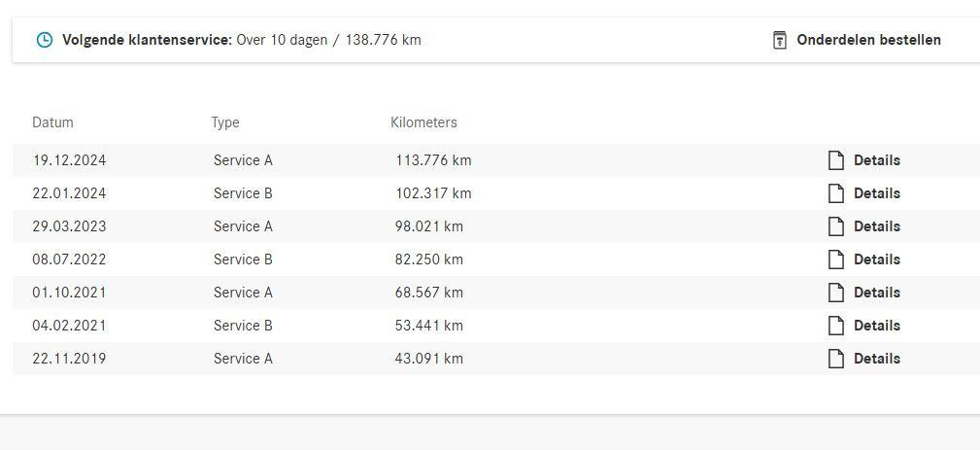This screenshot has height=450, width=980.
Task: Click the parts order icon
Action: point(779,40)
